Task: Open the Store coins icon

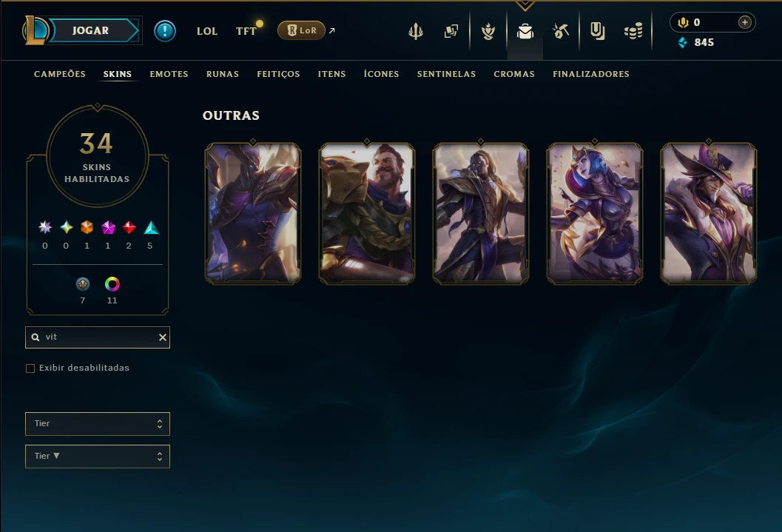Action: tap(633, 32)
